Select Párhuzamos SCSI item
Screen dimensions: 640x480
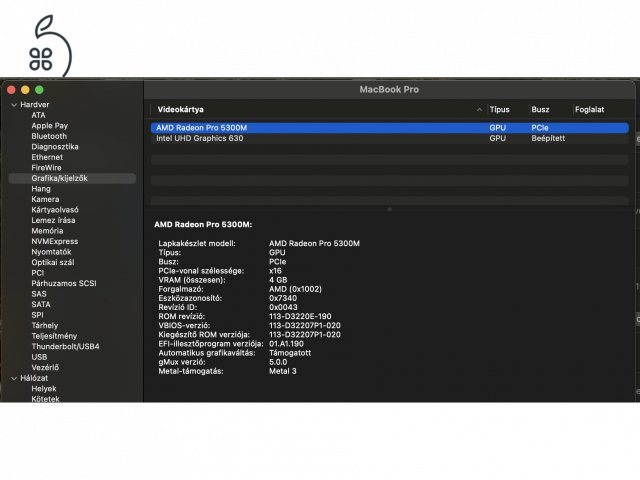point(64,283)
